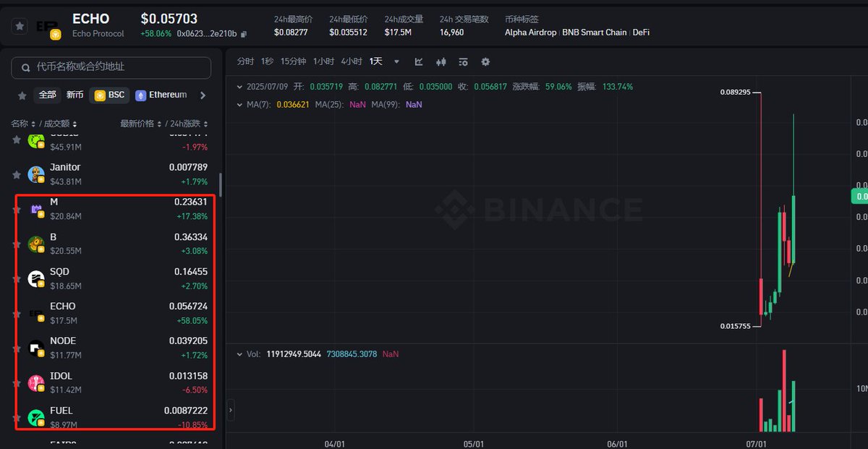Viewport: 868px width, 449px height.
Task: Open the technical indicators icon
Action: coord(463,62)
